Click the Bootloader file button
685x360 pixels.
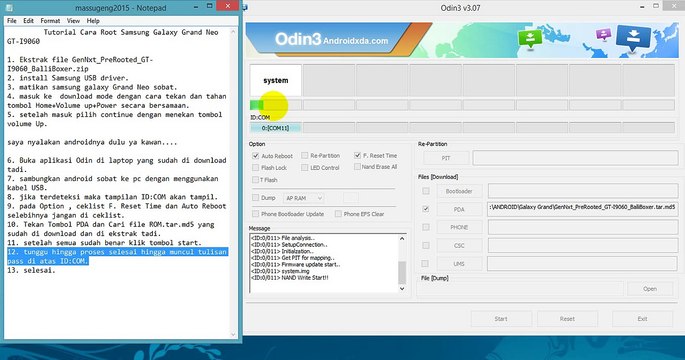click(x=459, y=191)
